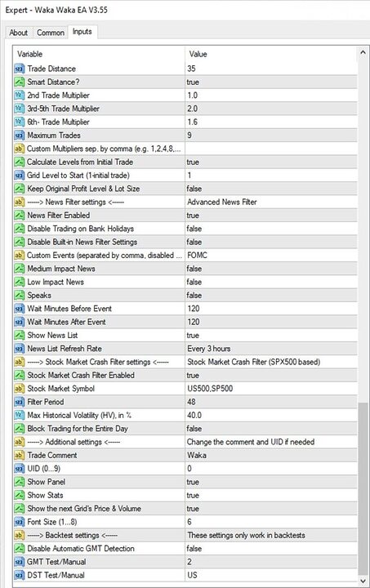Click the double-type icon beside 2nd Trade Multiplier

click(19, 96)
